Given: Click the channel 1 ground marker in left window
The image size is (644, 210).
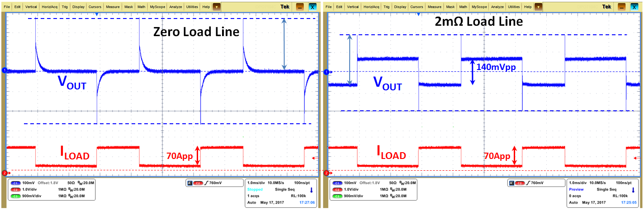Looking at the screenshot, I should coord(4,70).
